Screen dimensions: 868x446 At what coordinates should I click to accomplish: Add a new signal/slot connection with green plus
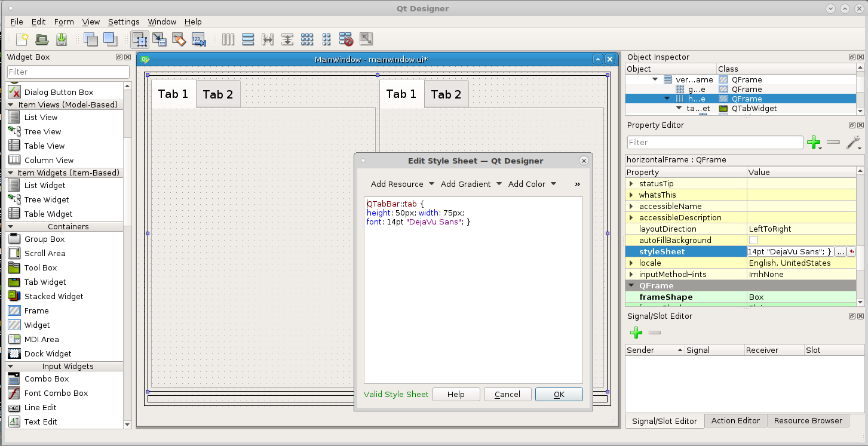pyautogui.click(x=636, y=333)
